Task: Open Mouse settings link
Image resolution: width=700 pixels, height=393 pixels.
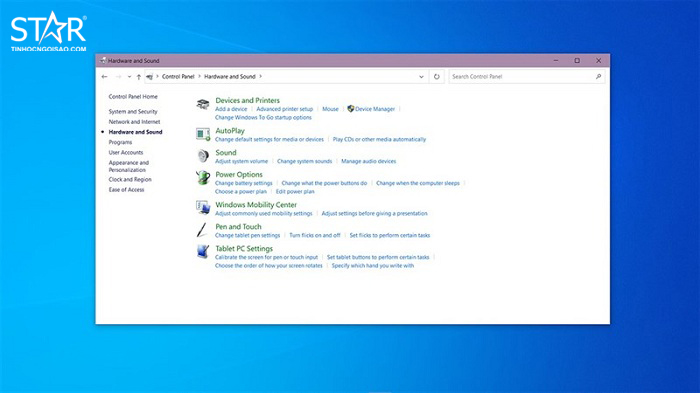Action: coord(330,109)
